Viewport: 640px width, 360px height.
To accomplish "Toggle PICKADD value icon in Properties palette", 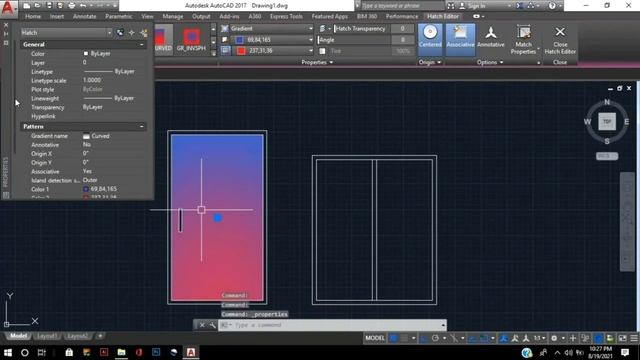I will point(120,33).
